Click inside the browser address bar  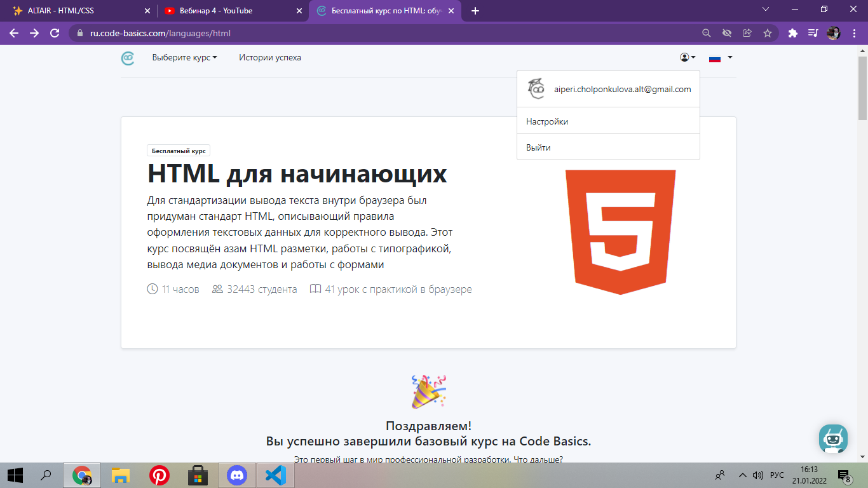pyautogui.click(x=381, y=32)
